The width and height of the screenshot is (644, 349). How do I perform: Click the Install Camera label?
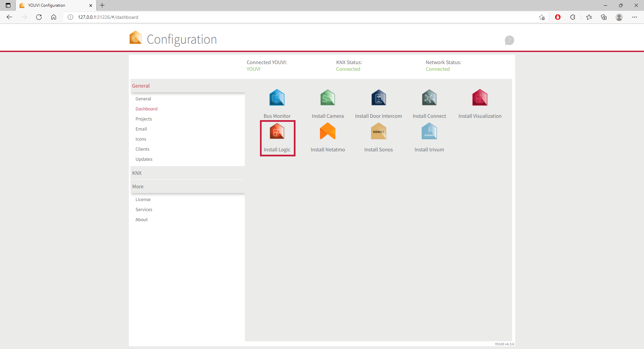point(328,116)
